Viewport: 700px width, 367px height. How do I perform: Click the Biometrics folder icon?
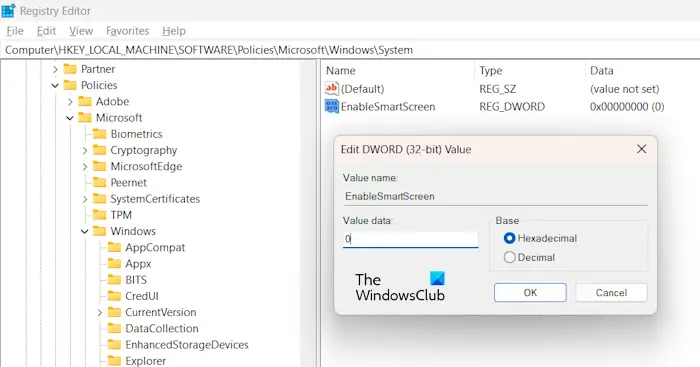pos(100,134)
